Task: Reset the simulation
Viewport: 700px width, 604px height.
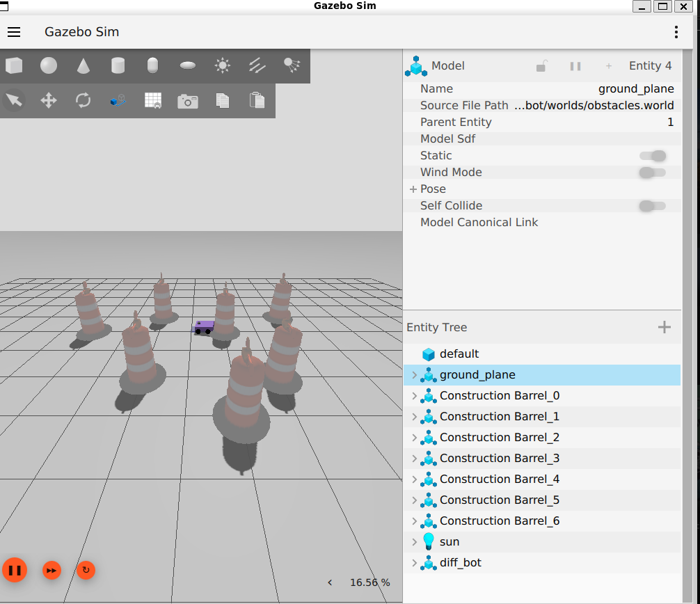Action: (86, 570)
